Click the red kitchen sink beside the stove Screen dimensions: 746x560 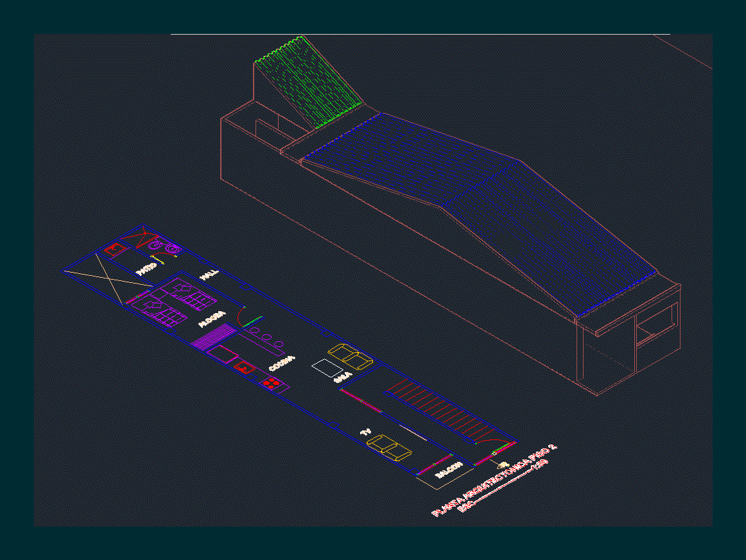245,368
